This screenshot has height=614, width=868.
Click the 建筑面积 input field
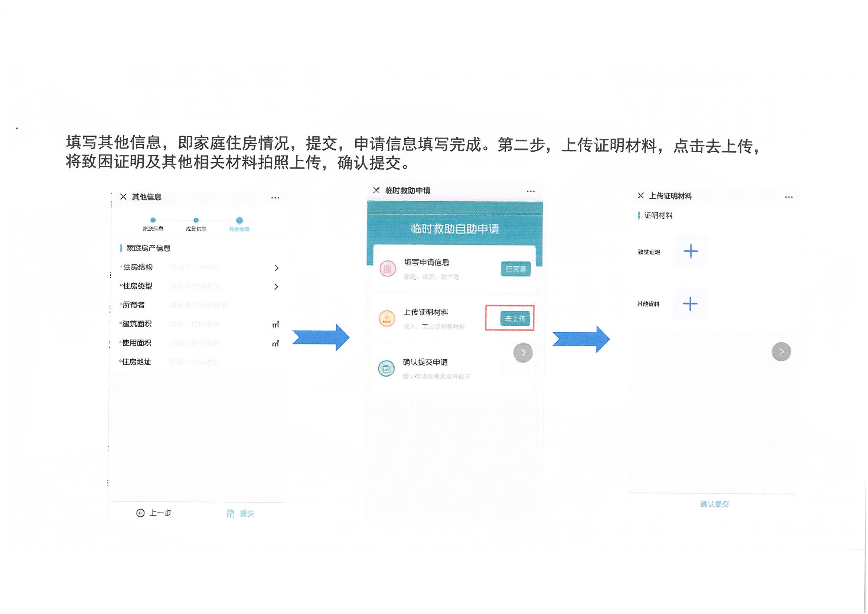tap(195, 325)
